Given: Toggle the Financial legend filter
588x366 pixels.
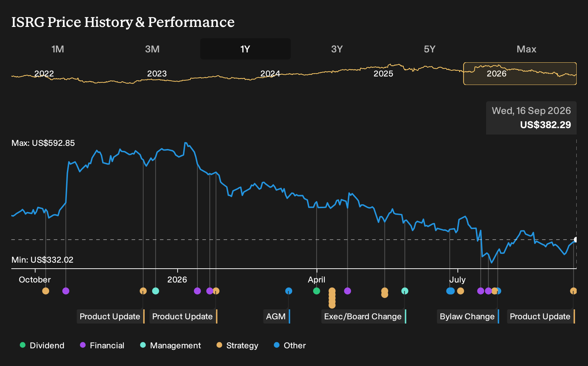Looking at the screenshot, I should (102, 345).
